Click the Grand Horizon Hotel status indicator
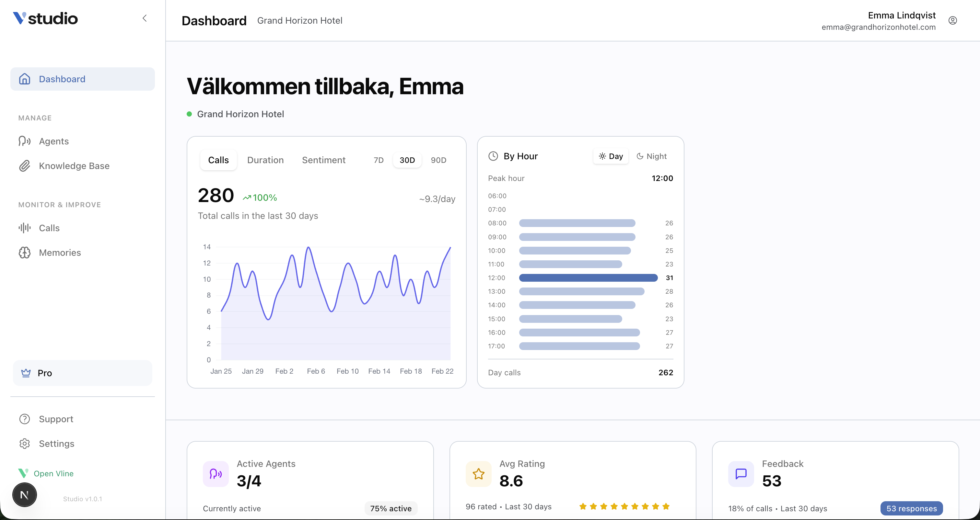 190,114
